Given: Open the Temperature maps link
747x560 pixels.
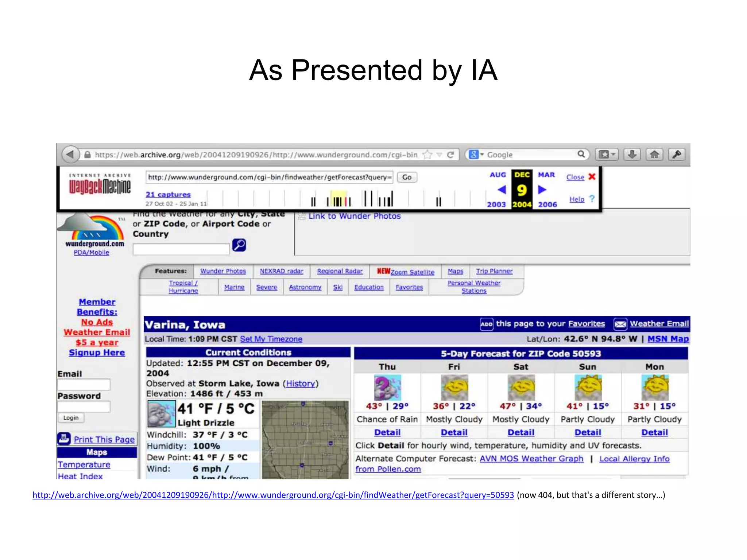Looking at the screenshot, I should point(84,465).
